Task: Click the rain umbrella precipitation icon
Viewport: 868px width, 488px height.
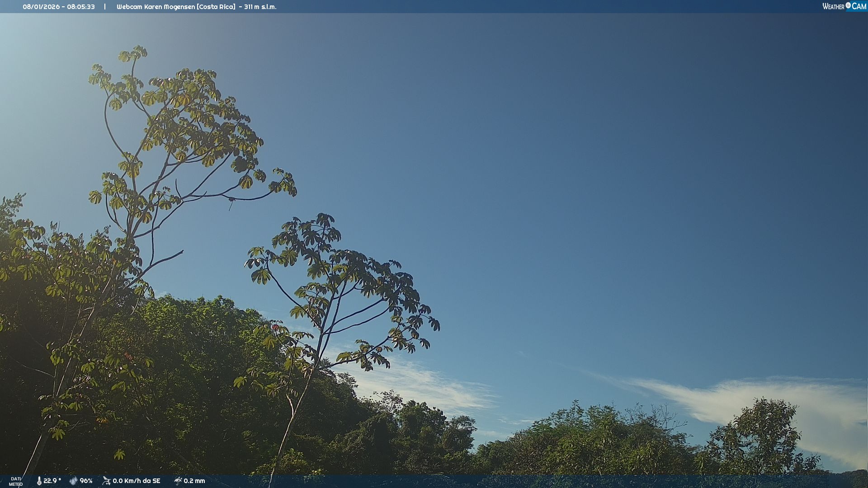Action: [178, 481]
